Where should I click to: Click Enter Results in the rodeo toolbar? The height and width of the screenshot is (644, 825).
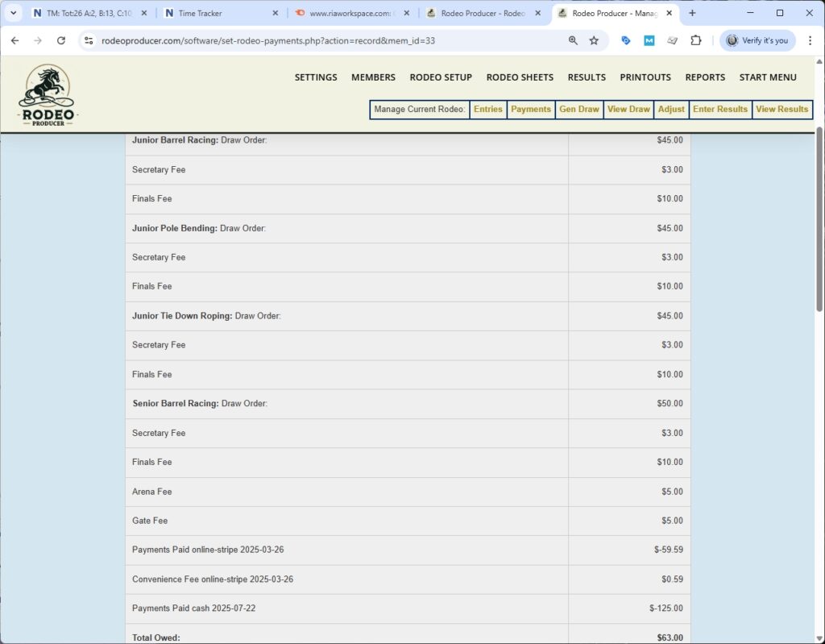(719, 109)
